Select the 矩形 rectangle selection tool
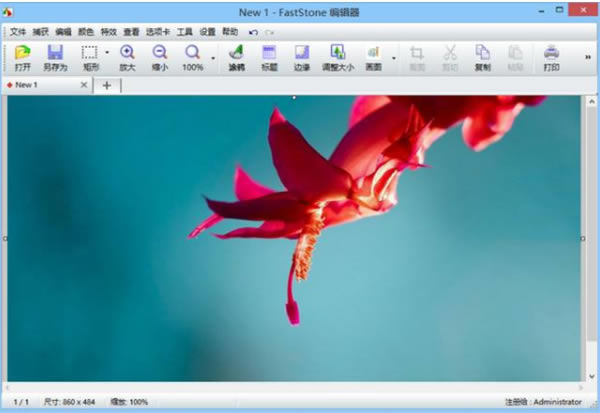This screenshot has width=600, height=413. tap(90, 53)
